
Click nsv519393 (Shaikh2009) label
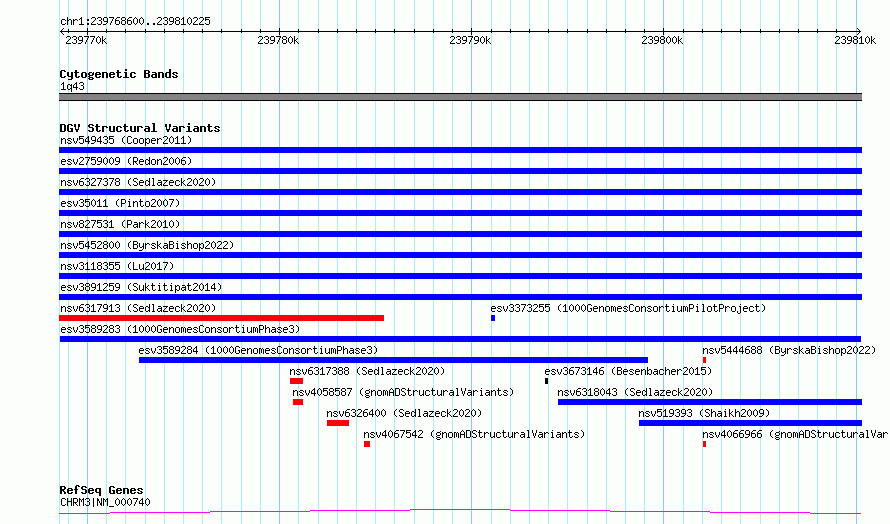click(704, 413)
